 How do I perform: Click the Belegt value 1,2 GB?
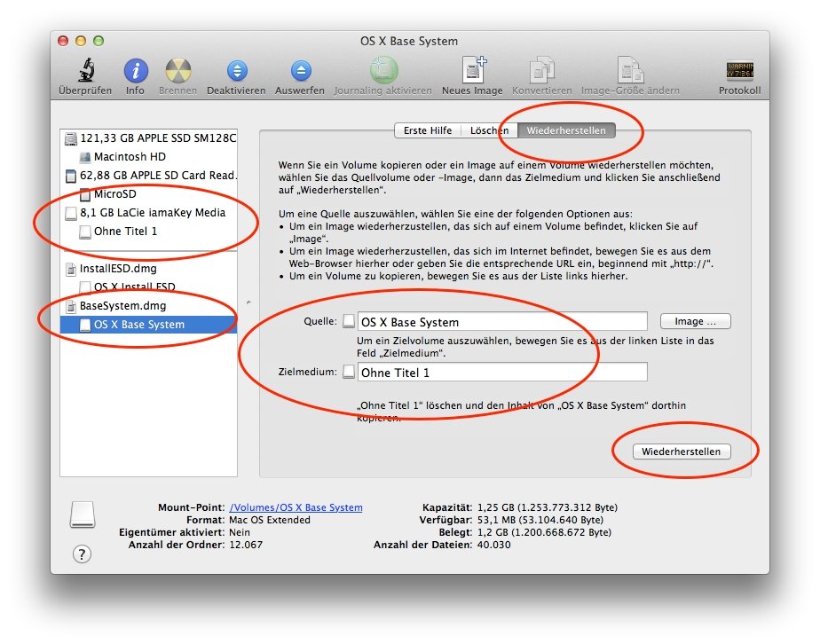click(x=544, y=532)
